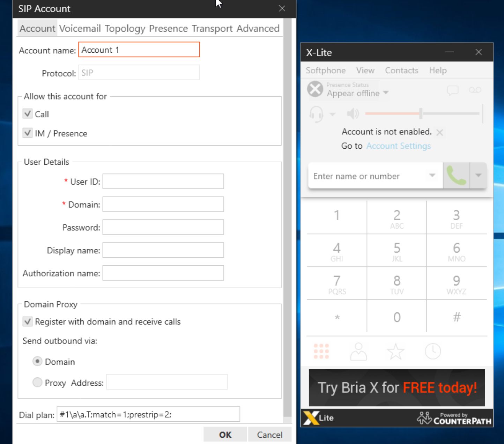Dial the star key

coord(337,316)
